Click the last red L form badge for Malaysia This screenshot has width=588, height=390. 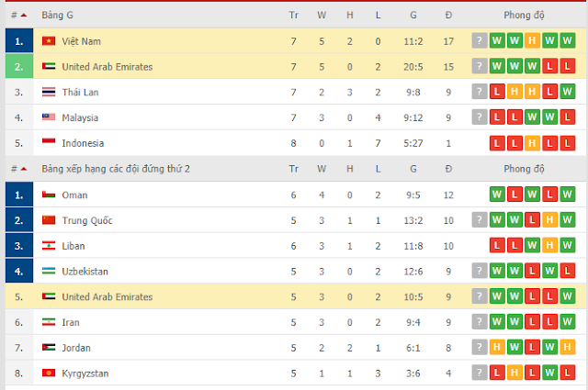(568, 117)
